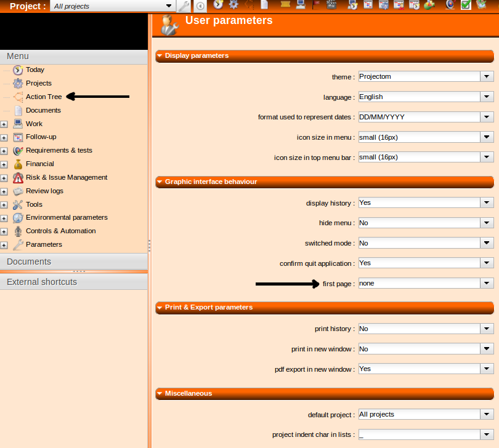The image size is (499, 448).
Task: Collapse the Print & Export parameters section
Action: 160,308
